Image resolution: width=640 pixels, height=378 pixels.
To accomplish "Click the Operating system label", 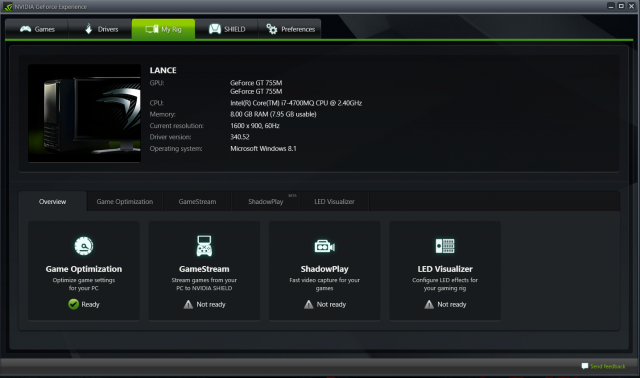I will pyautogui.click(x=176, y=149).
